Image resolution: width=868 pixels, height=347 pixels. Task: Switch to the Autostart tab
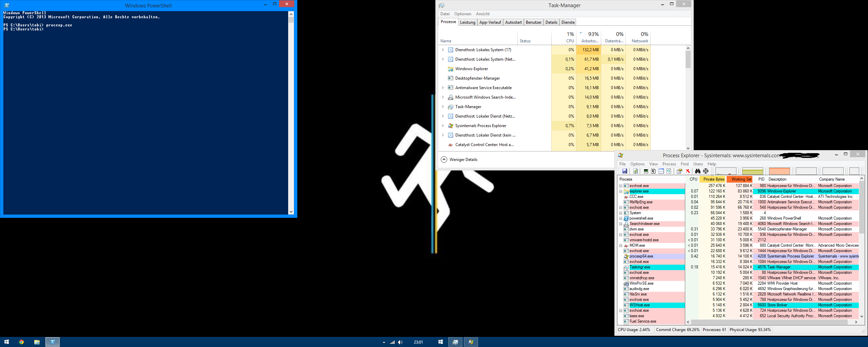coord(513,22)
